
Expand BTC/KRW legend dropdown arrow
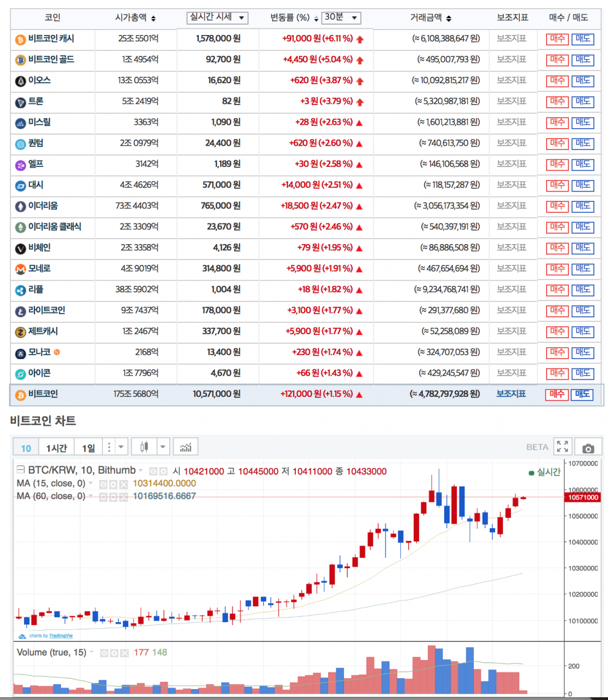click(x=141, y=471)
